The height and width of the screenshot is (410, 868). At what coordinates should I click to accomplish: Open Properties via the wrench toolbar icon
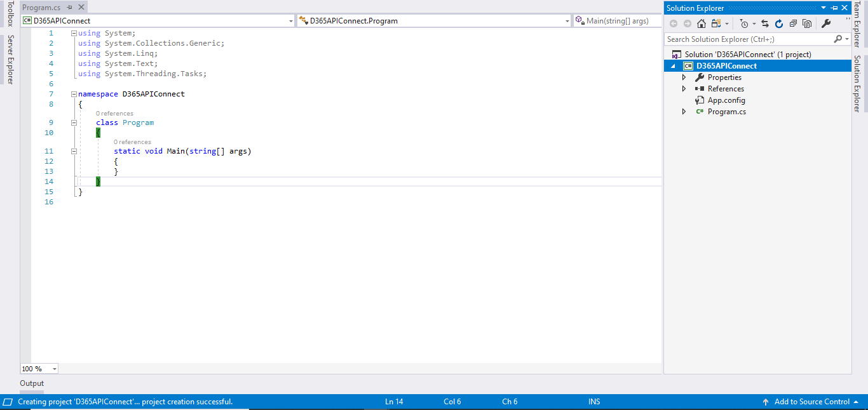point(826,23)
